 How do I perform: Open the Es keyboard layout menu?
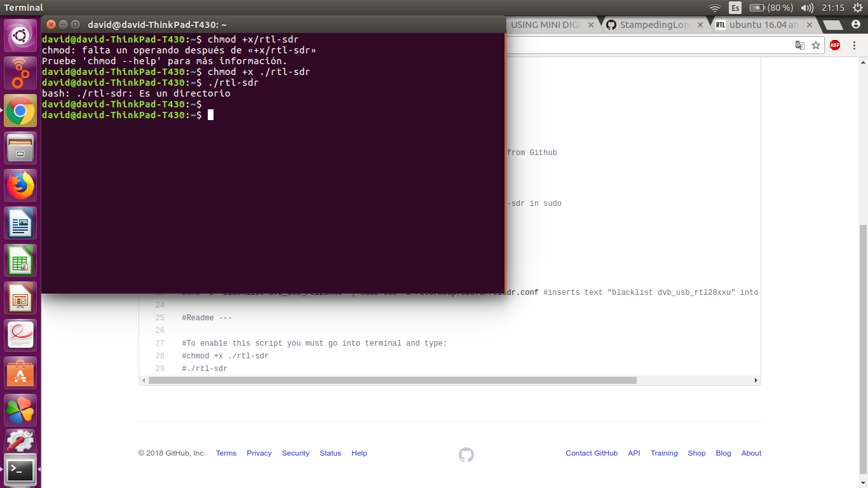[735, 8]
